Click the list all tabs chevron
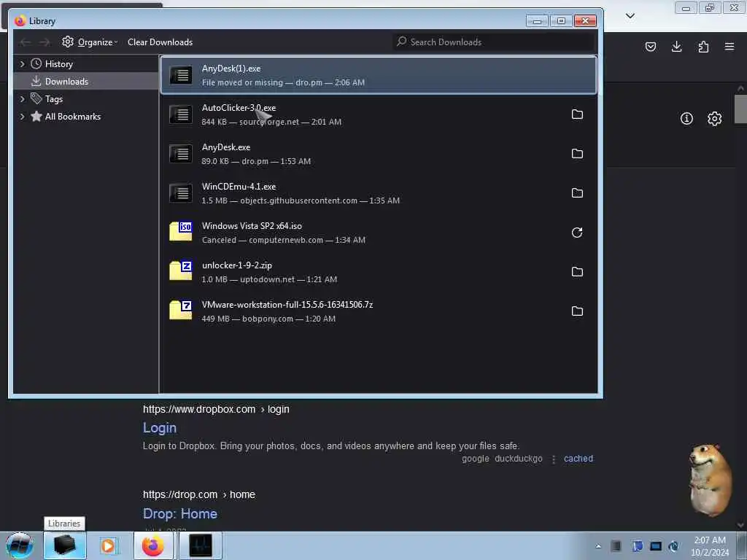This screenshot has height=560, width=747. point(630,16)
